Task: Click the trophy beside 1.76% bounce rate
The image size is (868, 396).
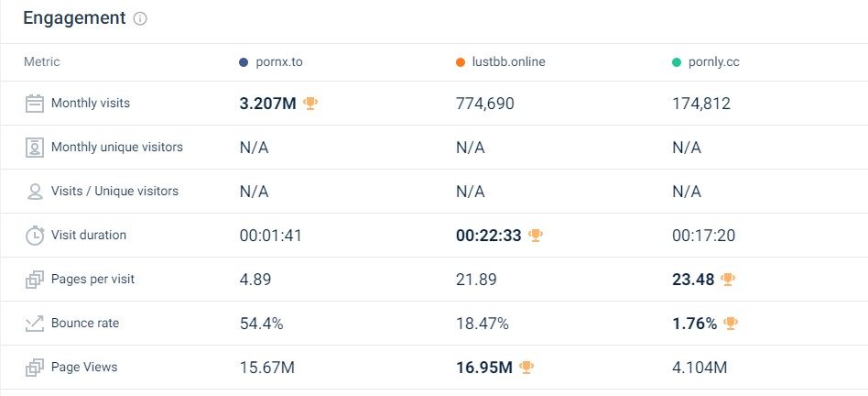Action: [731, 324]
